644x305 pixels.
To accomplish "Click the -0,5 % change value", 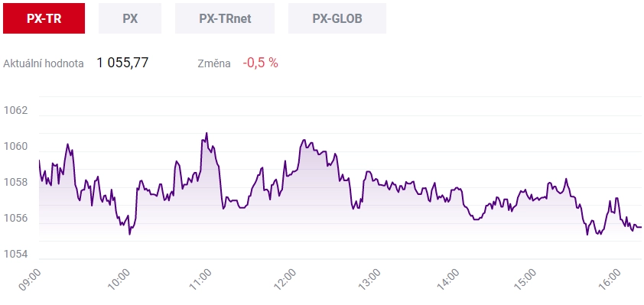I will tap(260, 63).
